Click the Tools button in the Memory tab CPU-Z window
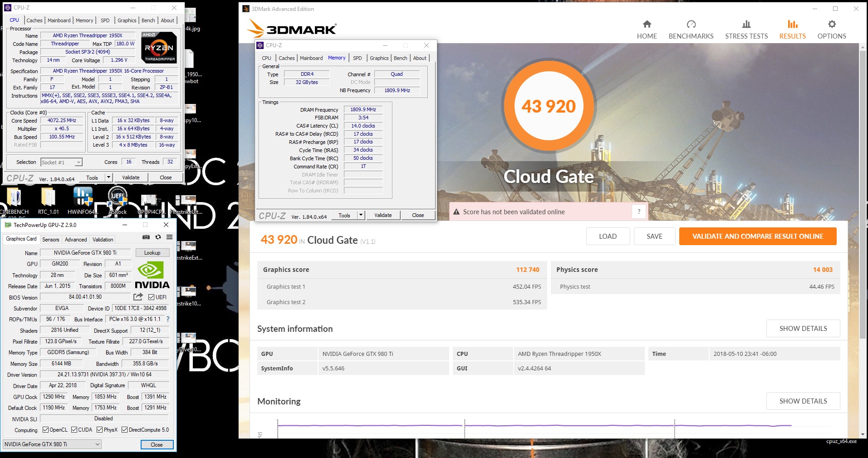The image size is (868, 458). 344,215
